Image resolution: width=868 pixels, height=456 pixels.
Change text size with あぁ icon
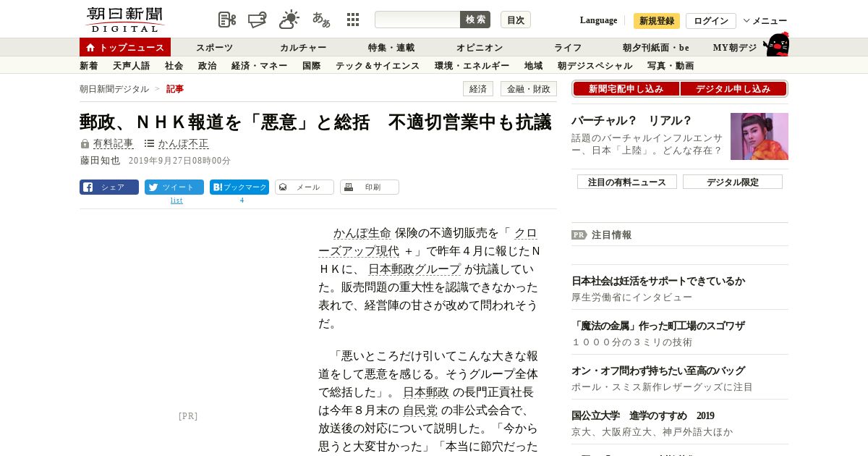(321, 20)
